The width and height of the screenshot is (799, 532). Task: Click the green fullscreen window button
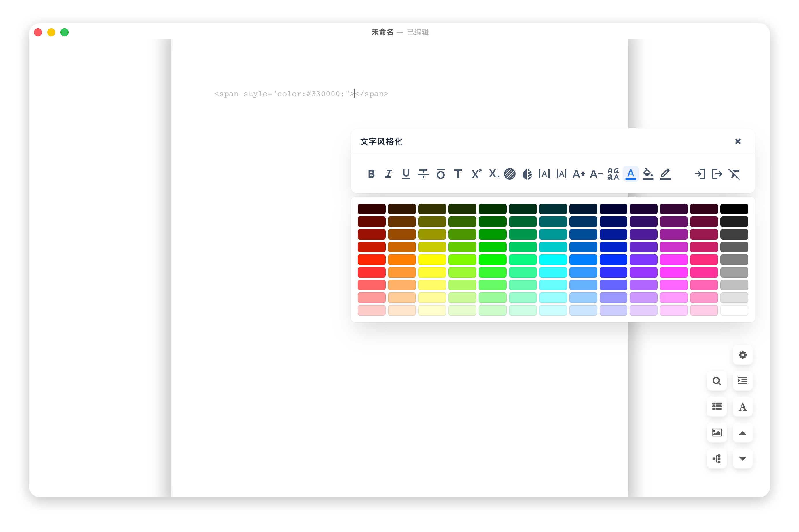[x=65, y=32]
